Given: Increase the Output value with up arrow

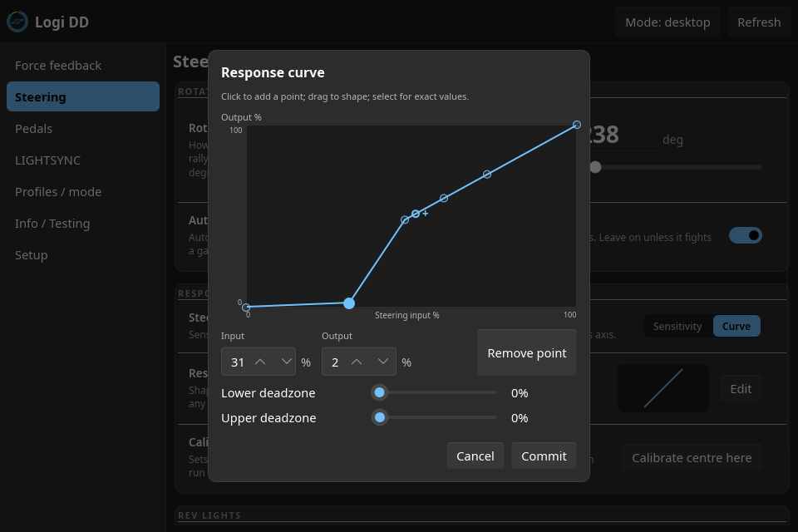Looking at the screenshot, I should coord(357,362).
